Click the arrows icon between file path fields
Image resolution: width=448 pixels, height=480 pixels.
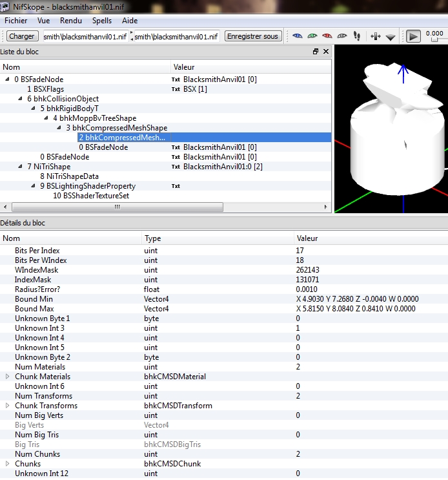[x=132, y=36]
